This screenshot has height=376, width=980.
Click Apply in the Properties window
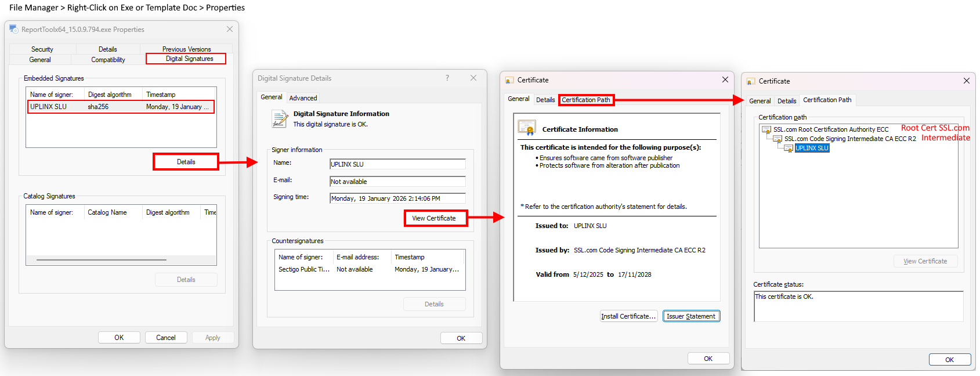click(213, 338)
